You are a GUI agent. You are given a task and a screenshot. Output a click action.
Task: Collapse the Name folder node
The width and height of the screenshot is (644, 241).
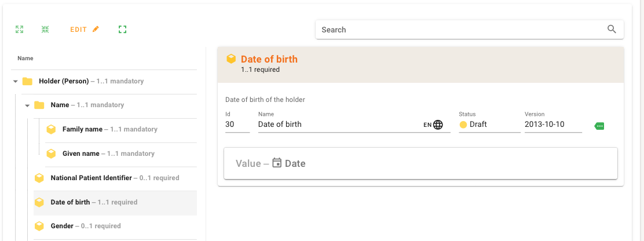tap(28, 105)
